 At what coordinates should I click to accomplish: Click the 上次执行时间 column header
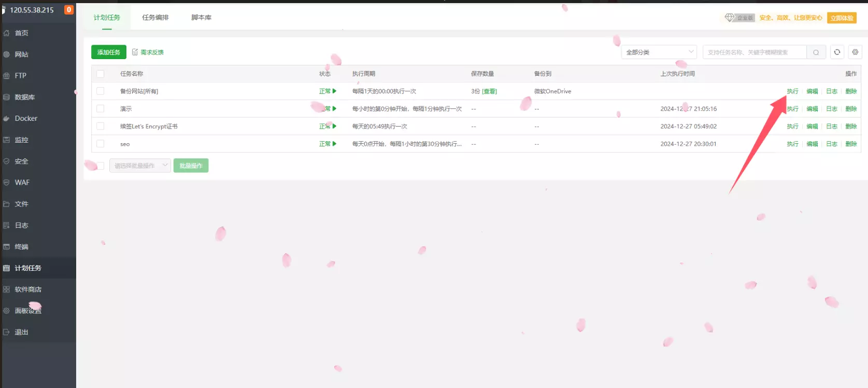(x=677, y=74)
